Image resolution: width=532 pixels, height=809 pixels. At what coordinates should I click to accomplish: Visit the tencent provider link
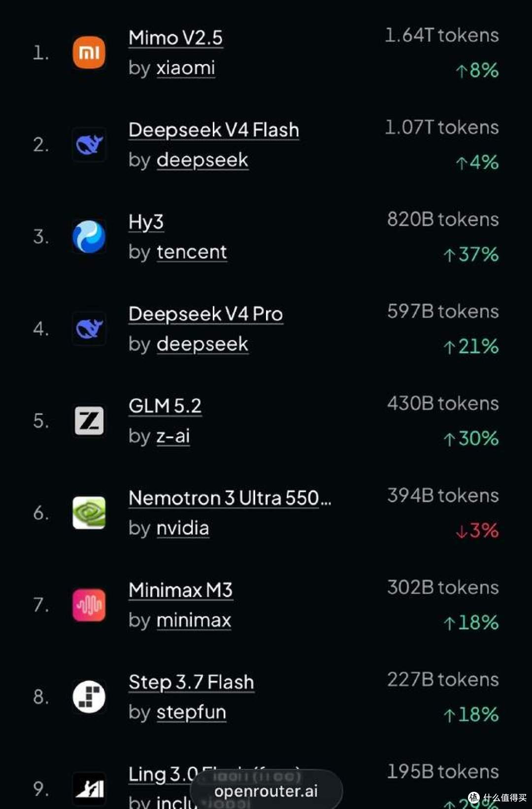(192, 252)
